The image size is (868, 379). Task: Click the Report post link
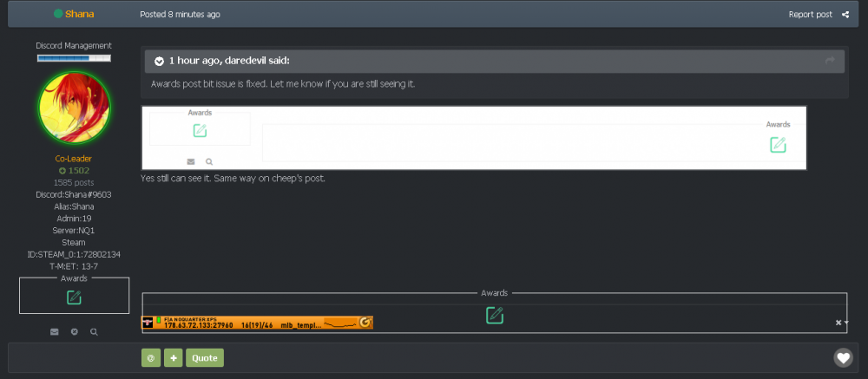811,15
